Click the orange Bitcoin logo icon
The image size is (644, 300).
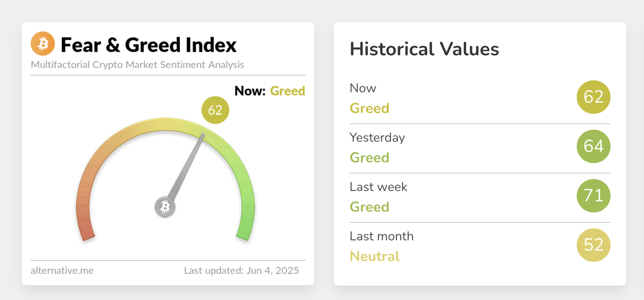(43, 43)
